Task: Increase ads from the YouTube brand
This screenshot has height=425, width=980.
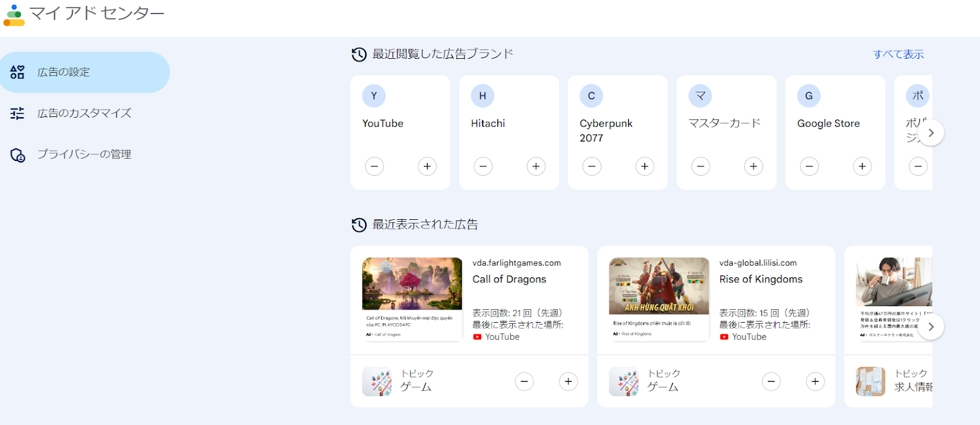Action: (428, 166)
